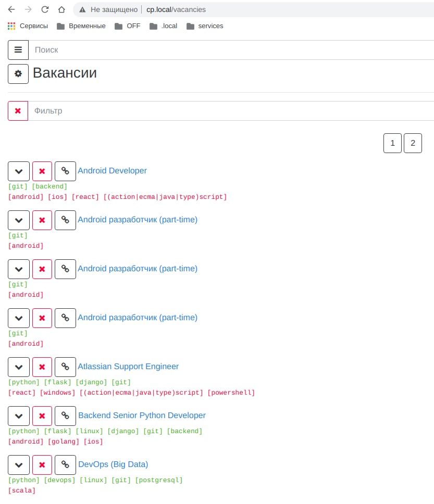Open Backend Senior Python Developer vacancy link
Image resolution: width=434 pixels, height=504 pixels.
142,415
